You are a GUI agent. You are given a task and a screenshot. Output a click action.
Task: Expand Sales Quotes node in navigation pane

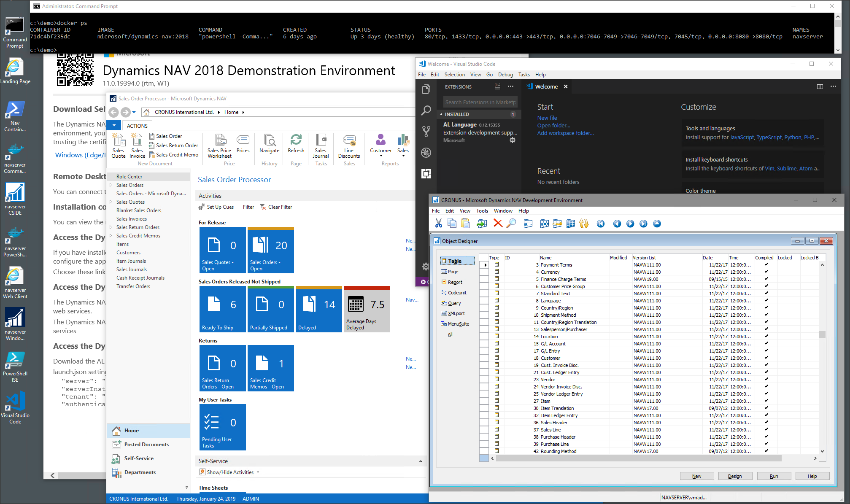[111, 202]
